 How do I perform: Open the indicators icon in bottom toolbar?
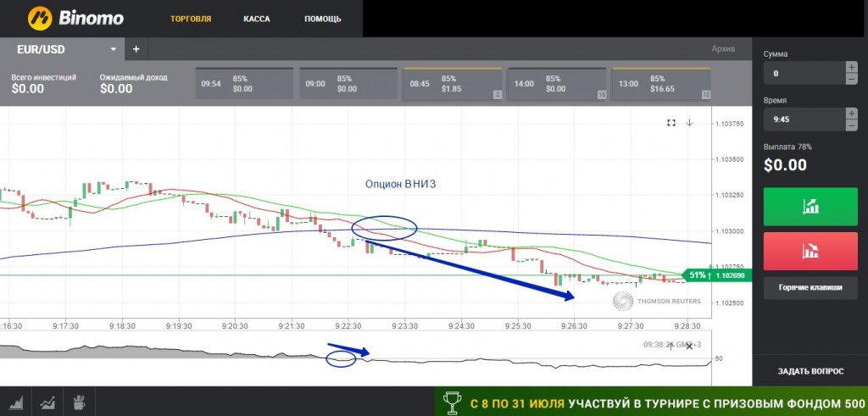(x=47, y=402)
